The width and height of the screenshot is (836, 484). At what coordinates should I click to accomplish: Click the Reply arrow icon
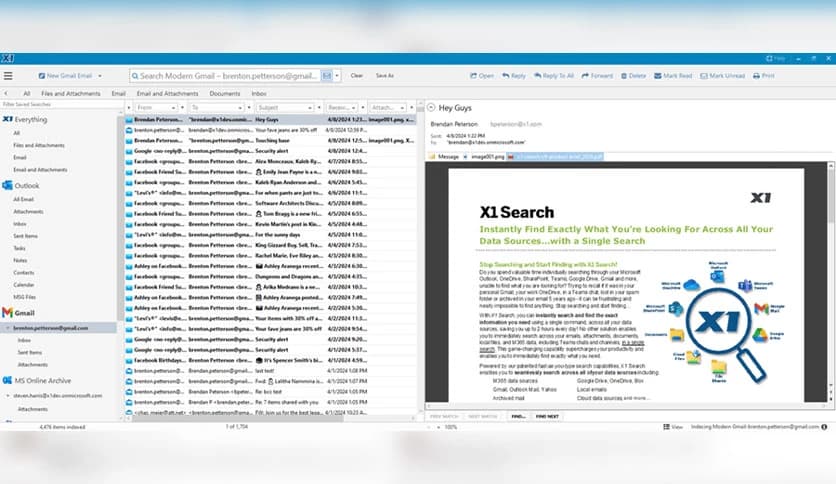[505, 76]
